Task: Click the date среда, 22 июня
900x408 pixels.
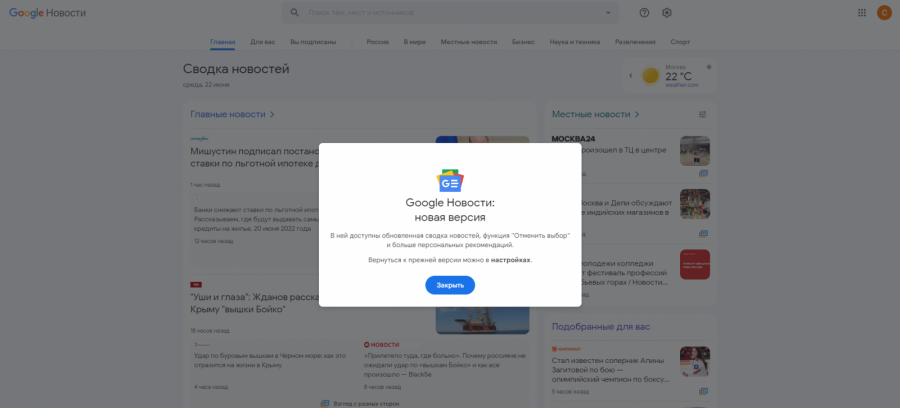Action: (x=206, y=84)
